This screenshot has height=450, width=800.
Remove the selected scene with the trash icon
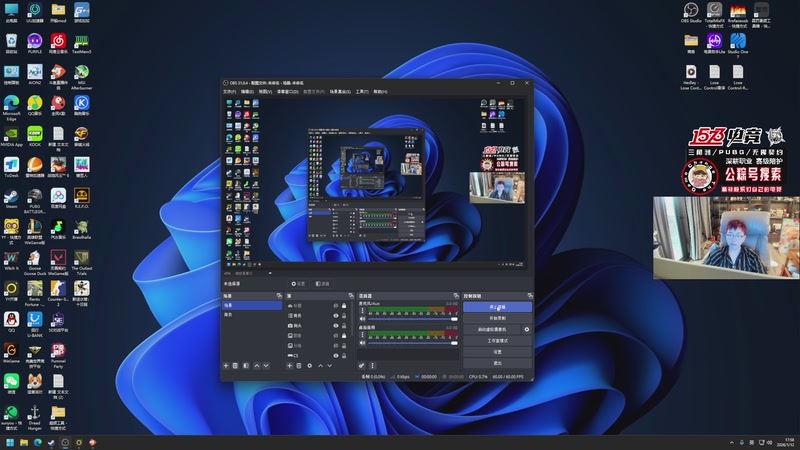[x=235, y=366]
